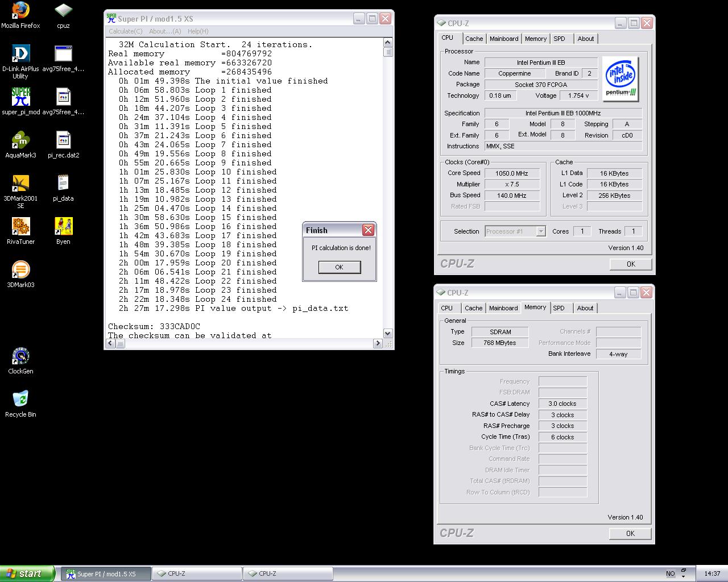This screenshot has width=728, height=582.
Task: Click the top CPU-Z window title icon
Action: pos(441,23)
